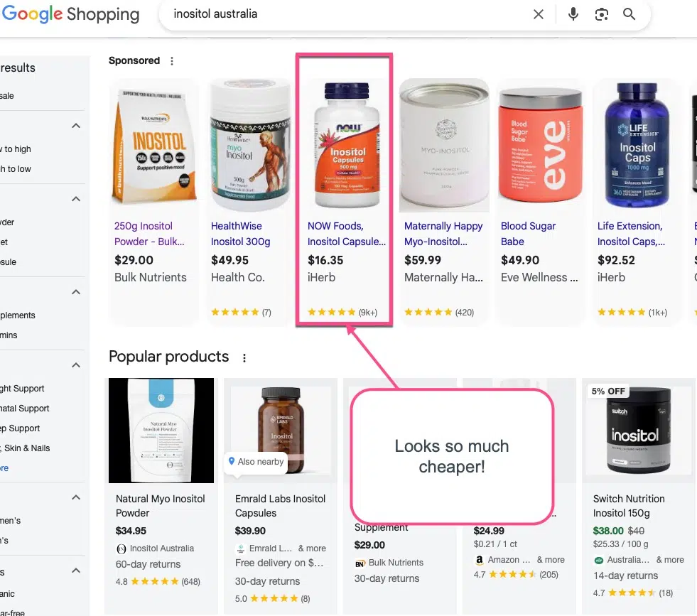Open Switch Nutrition Inositol 150g product
Screen dimensions: 697x616
(x=629, y=506)
